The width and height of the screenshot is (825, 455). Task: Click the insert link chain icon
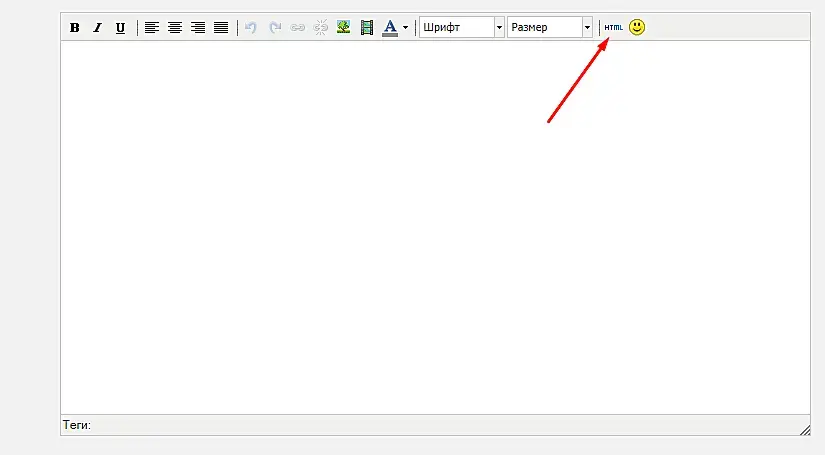tap(298, 27)
